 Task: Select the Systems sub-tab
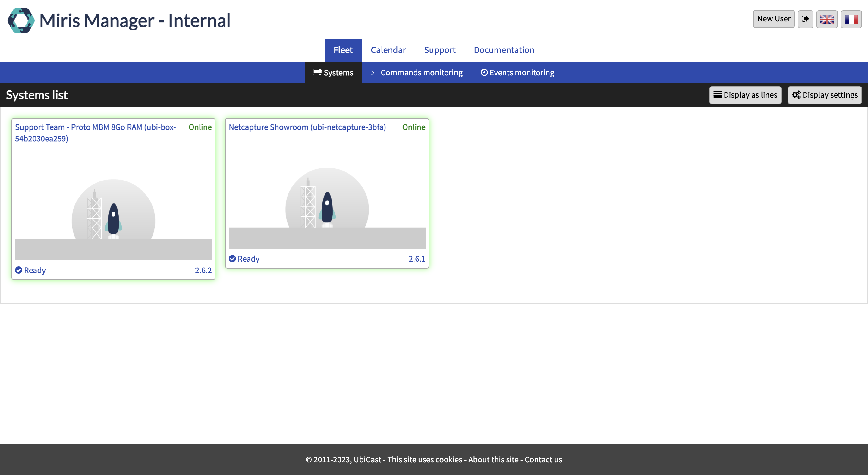click(x=333, y=73)
